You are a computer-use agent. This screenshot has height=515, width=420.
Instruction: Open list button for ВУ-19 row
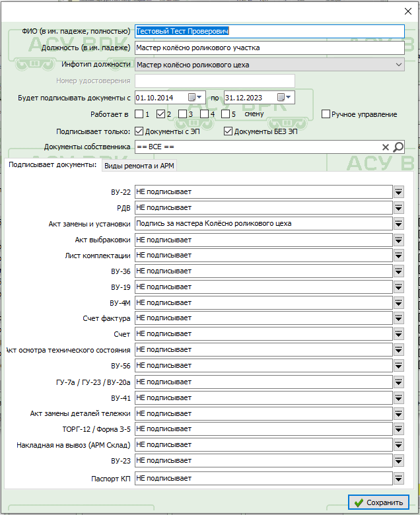pos(399,287)
